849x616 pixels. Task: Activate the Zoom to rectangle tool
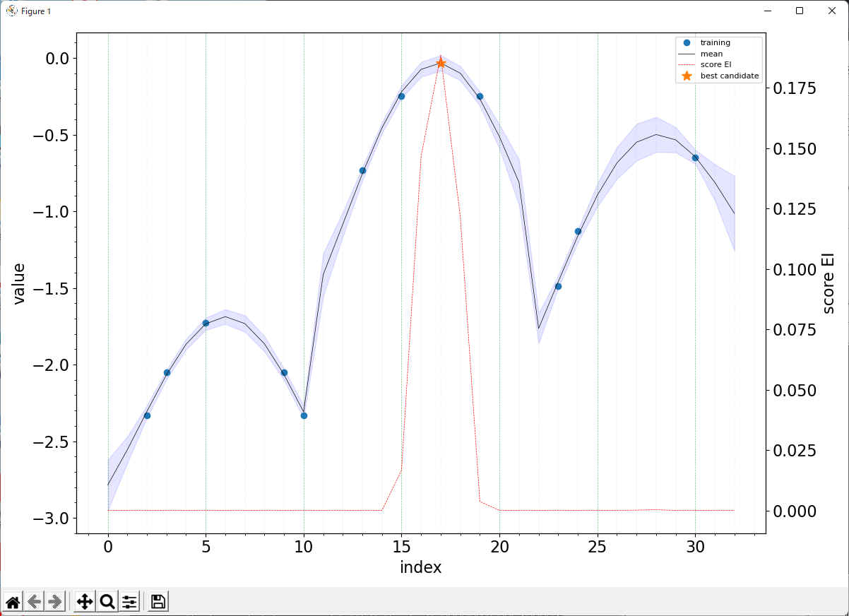click(x=107, y=602)
